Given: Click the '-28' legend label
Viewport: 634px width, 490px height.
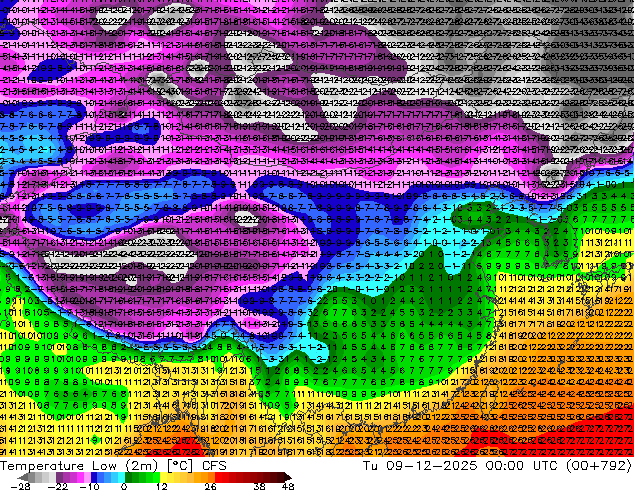Looking at the screenshot, I should click(20, 486).
